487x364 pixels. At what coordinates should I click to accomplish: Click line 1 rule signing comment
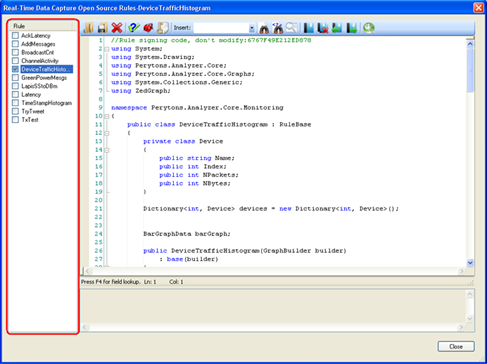211,40
